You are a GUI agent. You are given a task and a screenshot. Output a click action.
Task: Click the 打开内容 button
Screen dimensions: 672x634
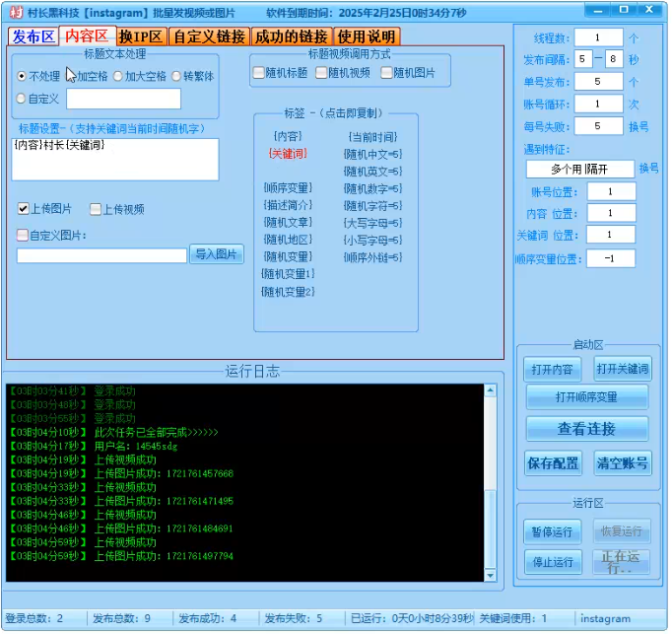click(x=553, y=370)
